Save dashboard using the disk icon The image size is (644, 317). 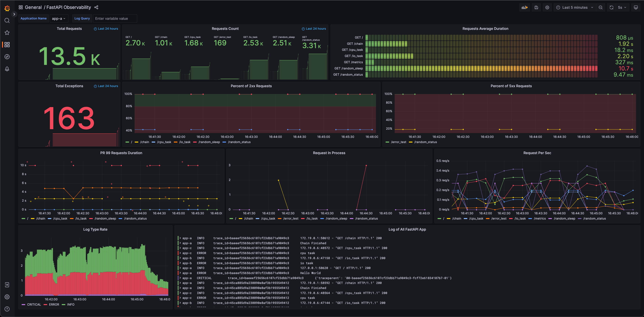pos(536,8)
